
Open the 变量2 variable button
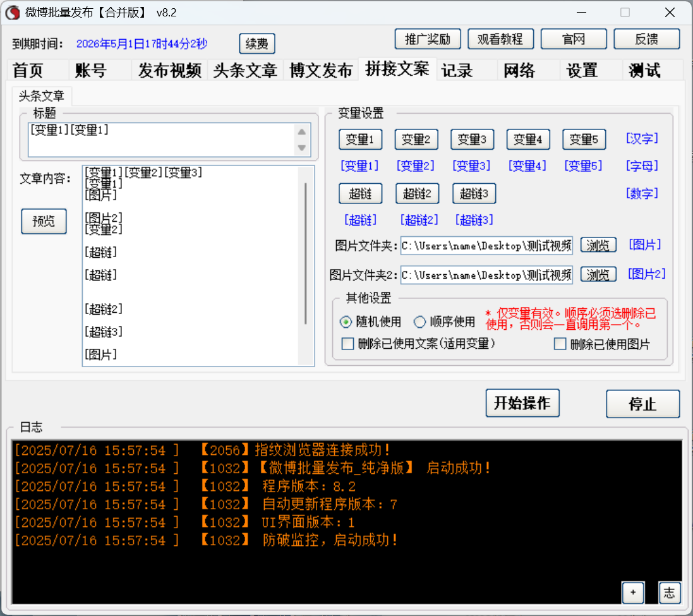416,140
